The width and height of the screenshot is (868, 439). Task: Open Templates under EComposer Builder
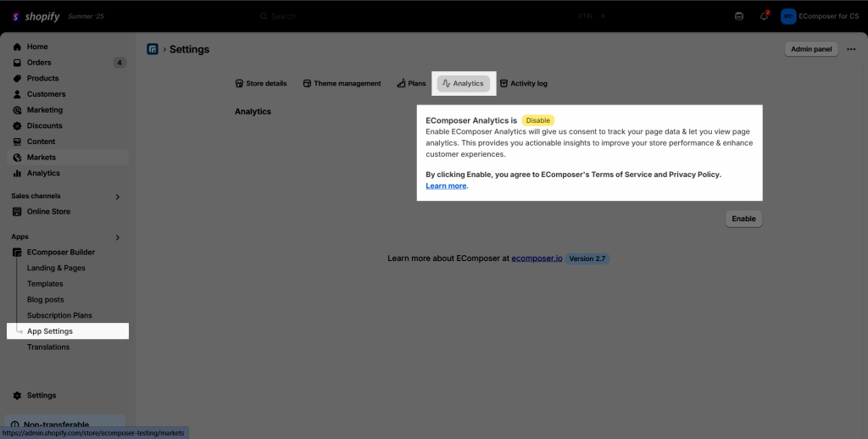45,284
